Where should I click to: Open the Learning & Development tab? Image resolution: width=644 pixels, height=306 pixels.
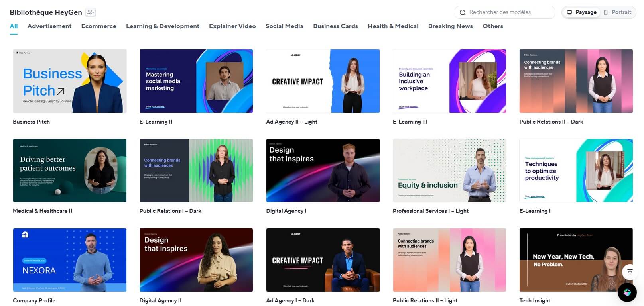162,26
